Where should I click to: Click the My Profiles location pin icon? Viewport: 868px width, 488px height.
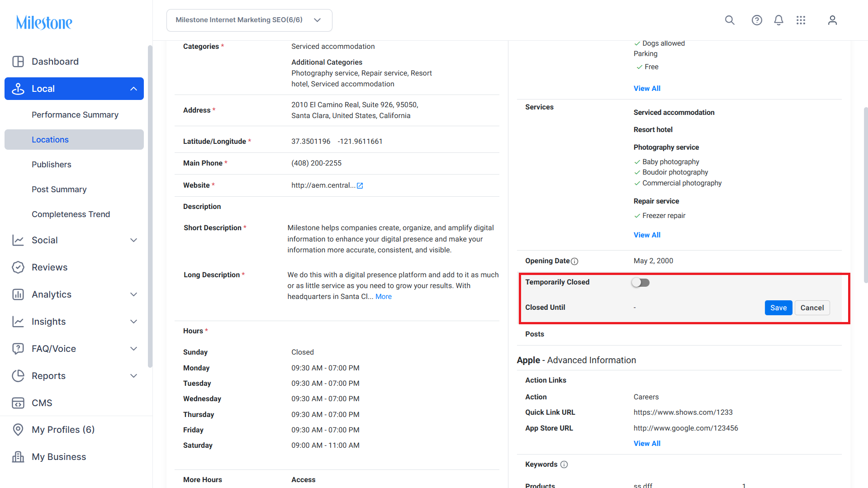(18, 430)
